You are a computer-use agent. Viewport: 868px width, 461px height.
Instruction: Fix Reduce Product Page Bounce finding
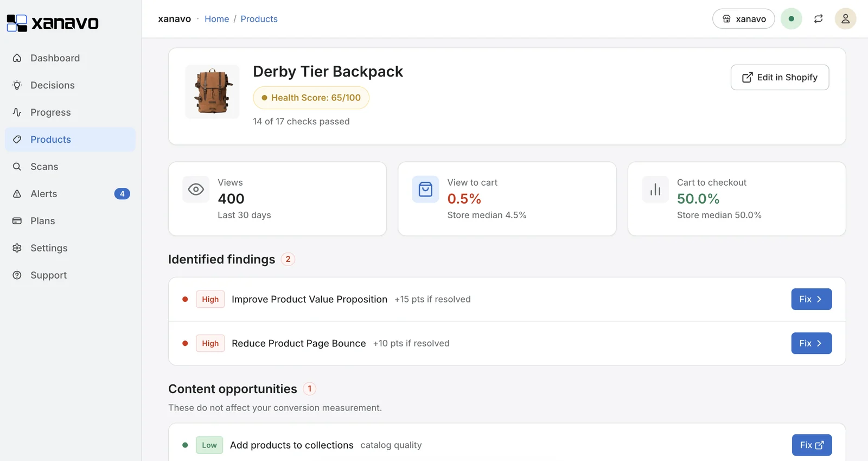(811, 343)
